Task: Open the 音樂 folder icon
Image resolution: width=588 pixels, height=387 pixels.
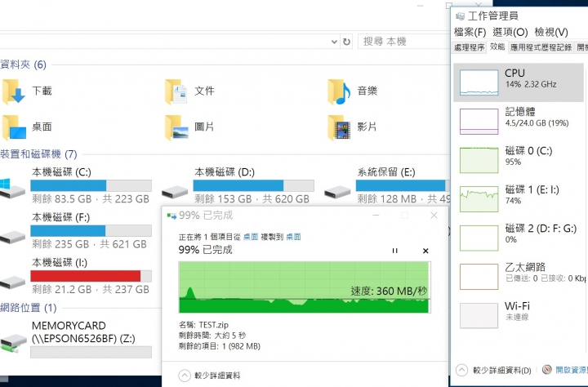Action: [339, 91]
